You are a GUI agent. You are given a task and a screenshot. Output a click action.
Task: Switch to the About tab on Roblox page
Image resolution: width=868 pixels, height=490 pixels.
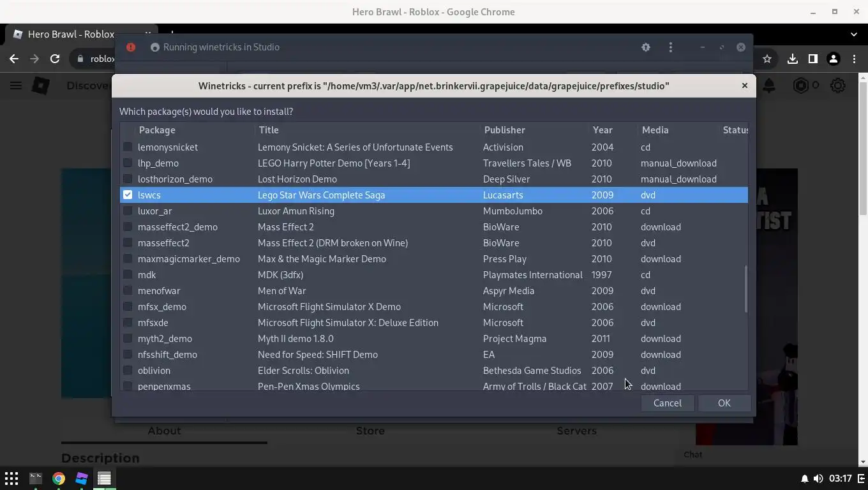[164, 431]
